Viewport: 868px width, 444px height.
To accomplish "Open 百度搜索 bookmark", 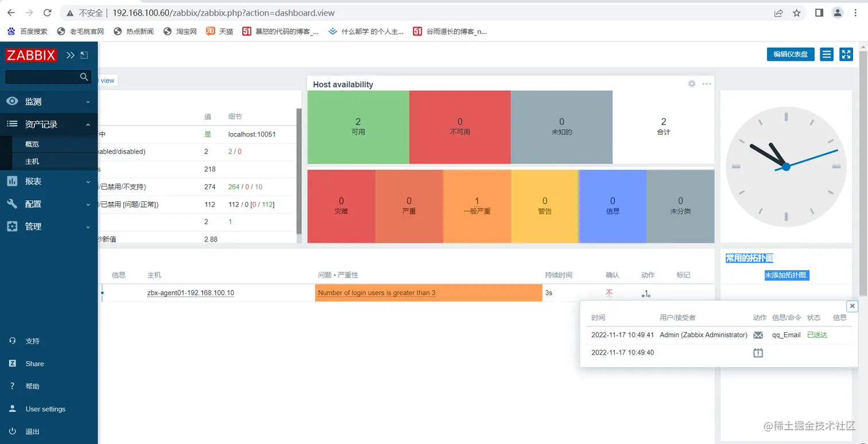I will pyautogui.click(x=27, y=32).
